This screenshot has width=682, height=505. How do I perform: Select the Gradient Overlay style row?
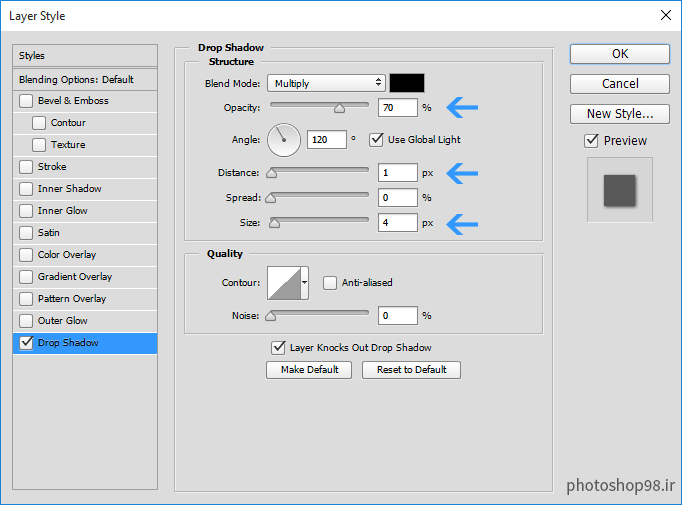pyautogui.click(x=85, y=277)
